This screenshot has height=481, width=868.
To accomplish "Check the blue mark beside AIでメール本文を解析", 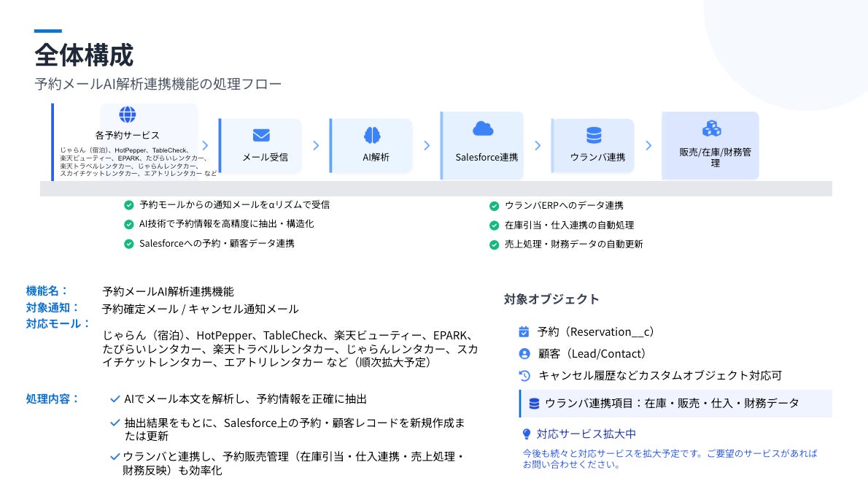I will point(113,399).
